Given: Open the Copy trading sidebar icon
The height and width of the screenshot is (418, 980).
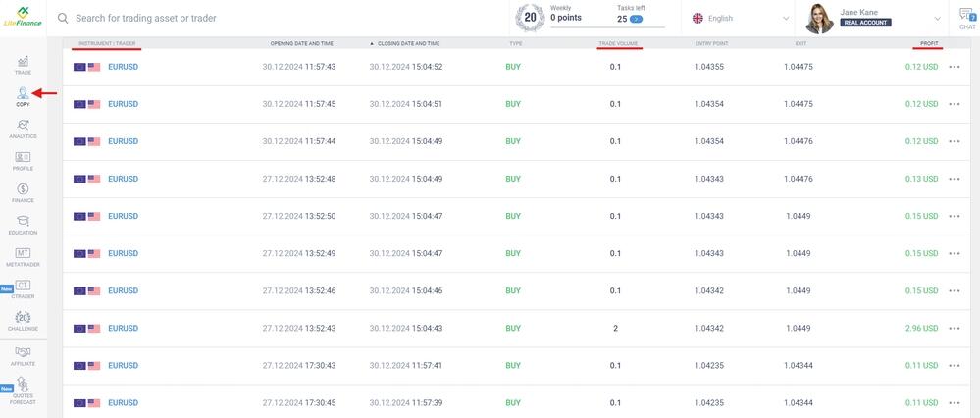Looking at the screenshot, I should [x=23, y=96].
